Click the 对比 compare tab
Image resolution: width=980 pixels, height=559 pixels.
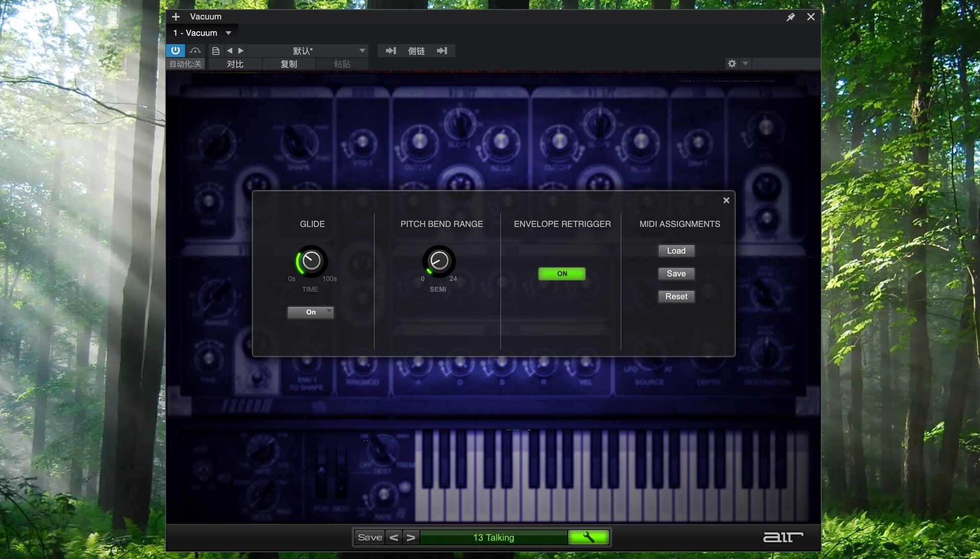pyautogui.click(x=235, y=64)
